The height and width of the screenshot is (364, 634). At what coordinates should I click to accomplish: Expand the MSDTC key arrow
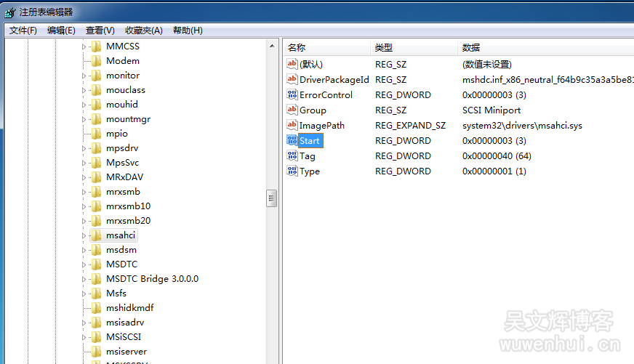tap(83, 264)
